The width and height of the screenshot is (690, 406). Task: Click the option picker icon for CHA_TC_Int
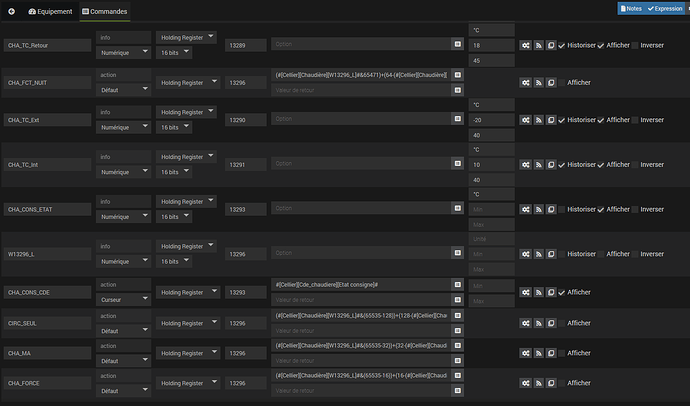457,164
